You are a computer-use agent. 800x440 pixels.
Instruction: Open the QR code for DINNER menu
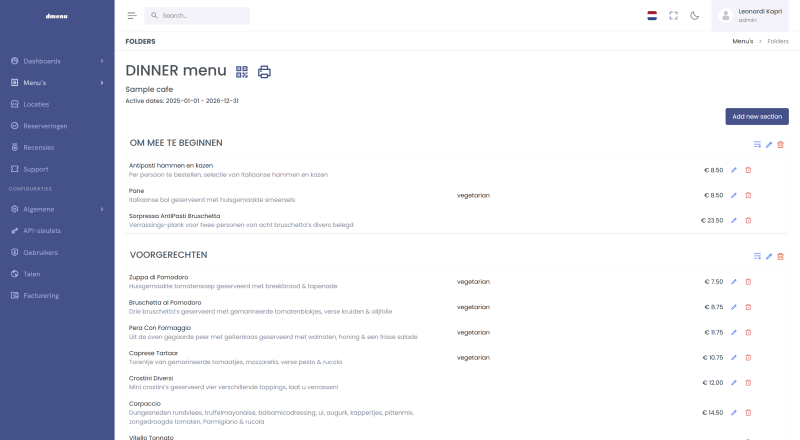coord(242,71)
